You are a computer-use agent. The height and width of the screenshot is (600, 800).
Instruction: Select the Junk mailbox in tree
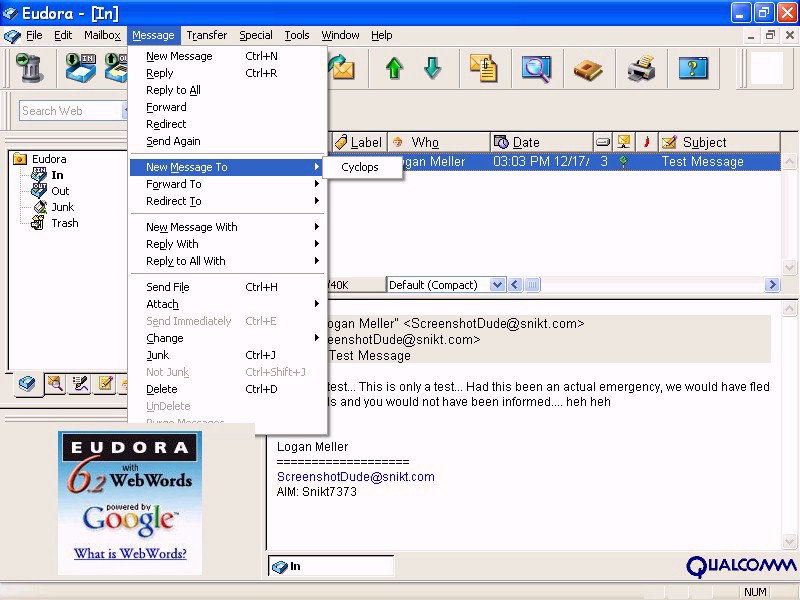point(62,207)
